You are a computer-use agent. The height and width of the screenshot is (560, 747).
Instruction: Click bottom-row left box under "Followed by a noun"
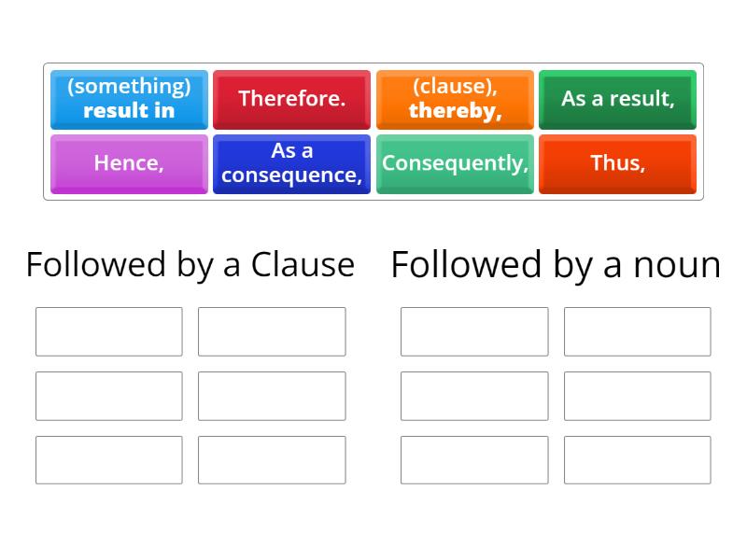click(474, 460)
